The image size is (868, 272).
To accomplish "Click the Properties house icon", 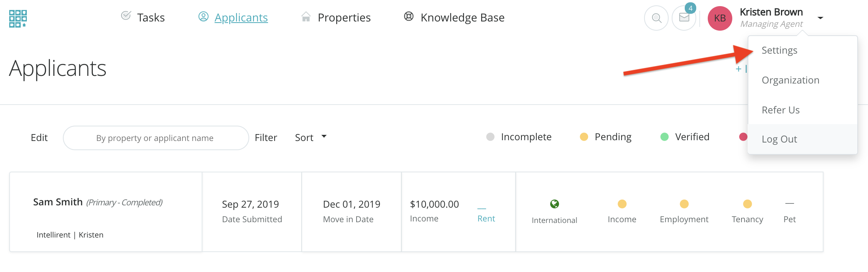I will click(x=306, y=17).
